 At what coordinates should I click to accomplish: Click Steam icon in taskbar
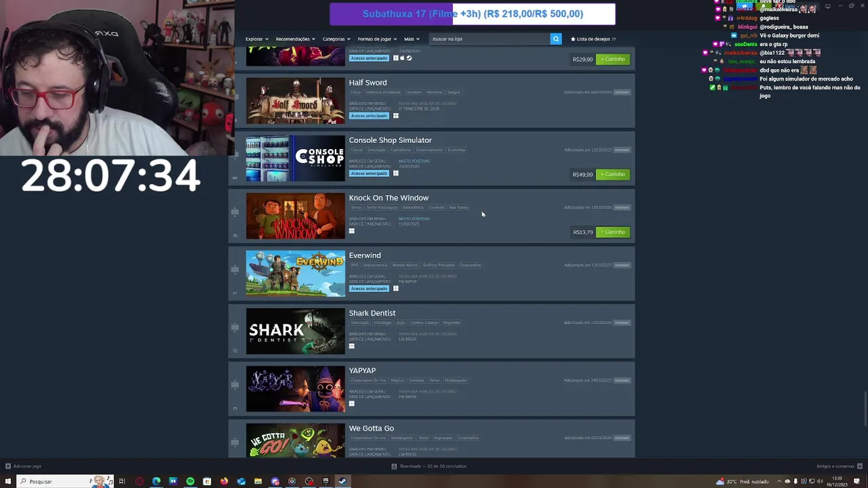click(x=342, y=481)
